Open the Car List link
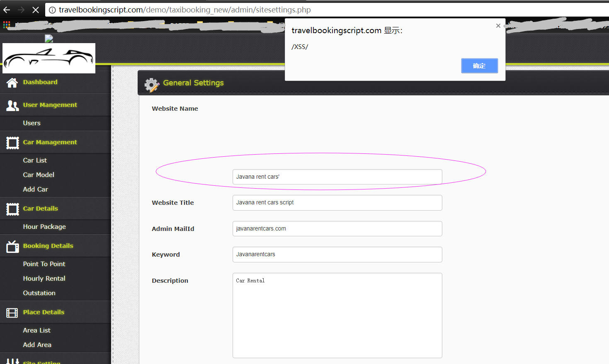 tap(35, 160)
